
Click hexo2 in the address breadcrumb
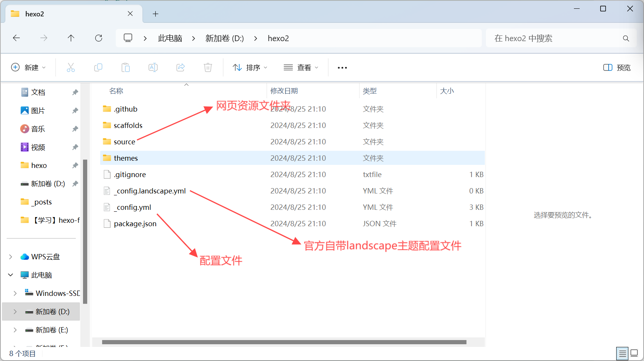tap(278, 38)
